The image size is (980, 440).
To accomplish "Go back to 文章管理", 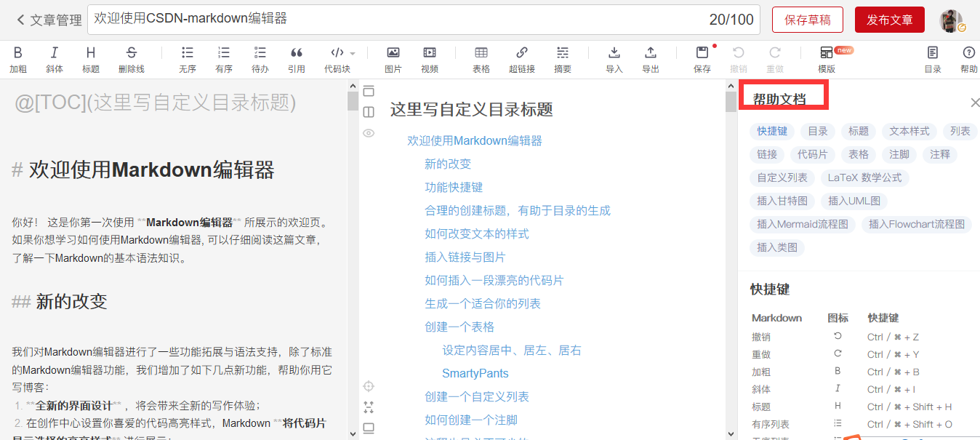I will [x=49, y=20].
